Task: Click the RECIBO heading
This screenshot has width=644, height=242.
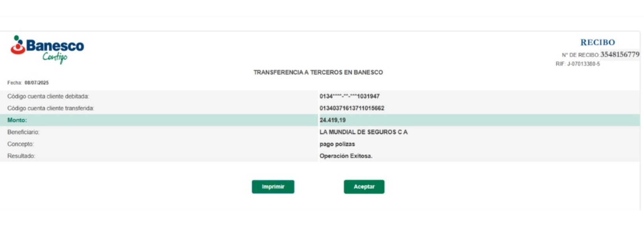Action: pyautogui.click(x=597, y=42)
